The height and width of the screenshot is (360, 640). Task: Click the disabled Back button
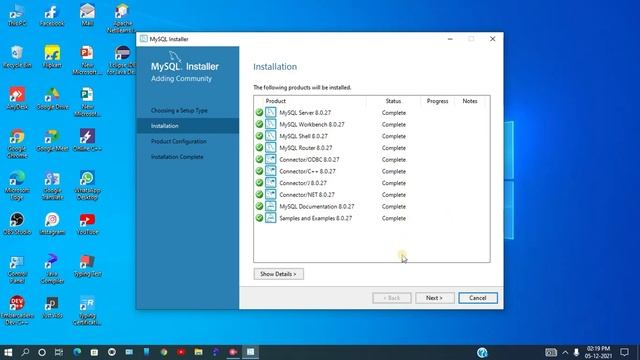click(x=391, y=298)
